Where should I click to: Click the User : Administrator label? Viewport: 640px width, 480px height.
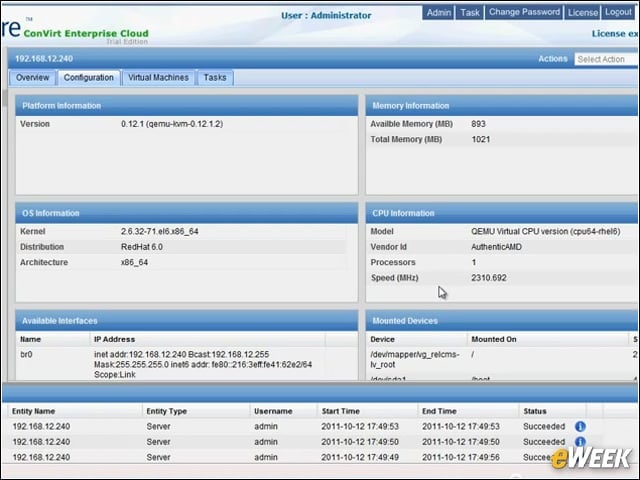(326, 16)
